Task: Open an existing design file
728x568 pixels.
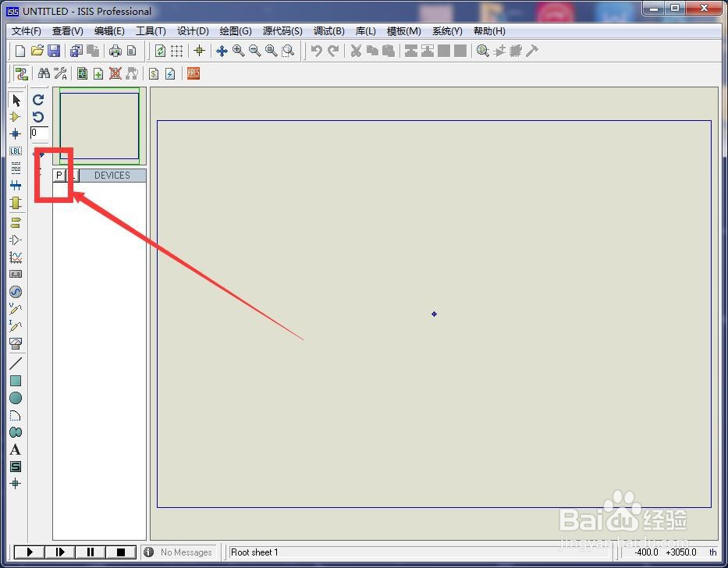Action: [37, 51]
